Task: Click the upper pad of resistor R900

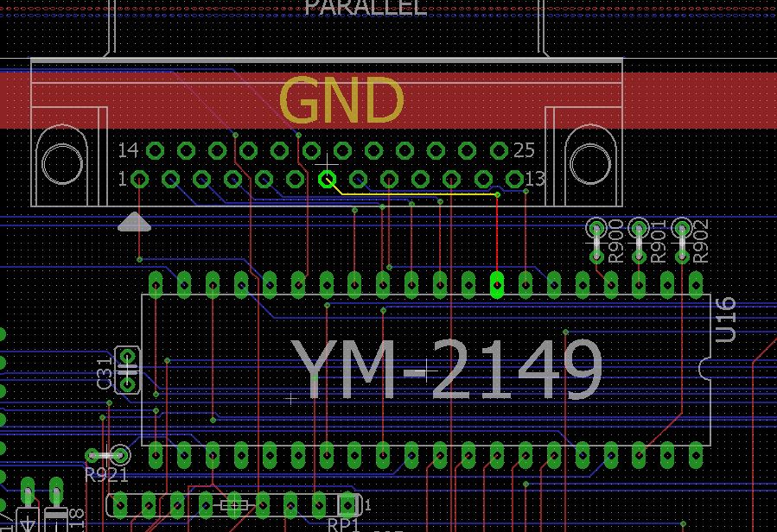Action: [596, 230]
